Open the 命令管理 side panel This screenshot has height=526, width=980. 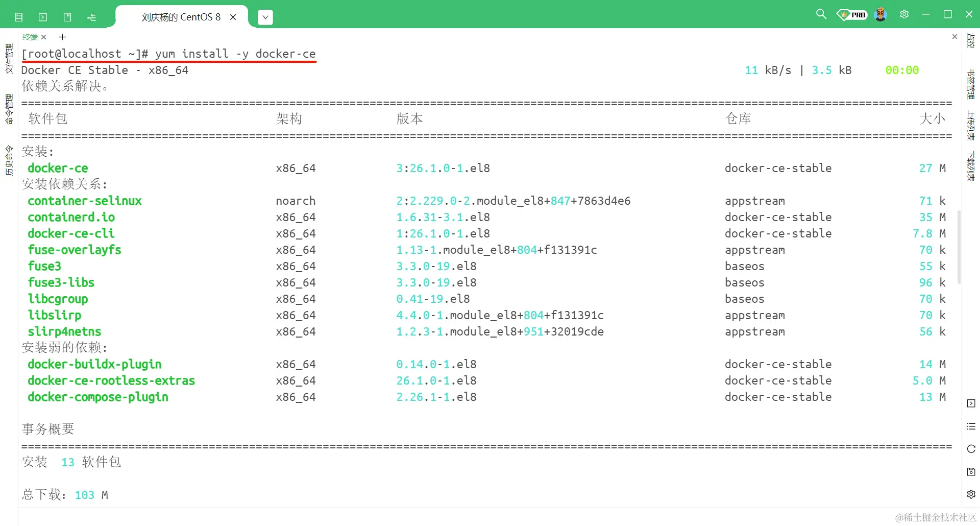9,109
